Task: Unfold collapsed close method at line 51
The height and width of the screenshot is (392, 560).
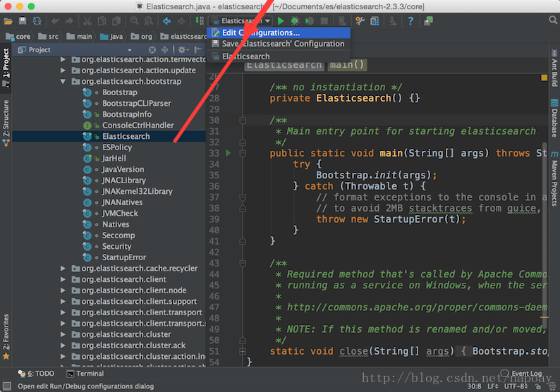Action: [x=243, y=351]
